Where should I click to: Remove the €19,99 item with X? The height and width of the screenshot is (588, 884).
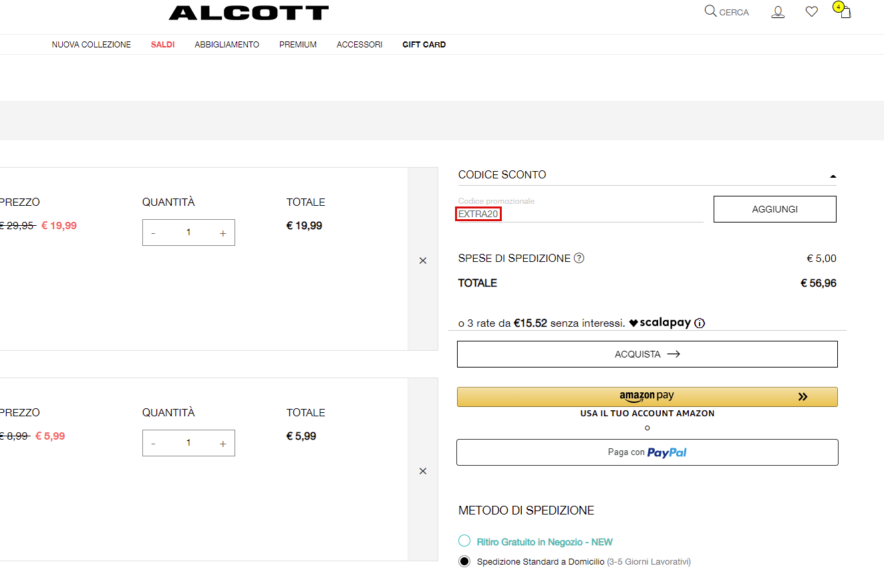tap(422, 261)
